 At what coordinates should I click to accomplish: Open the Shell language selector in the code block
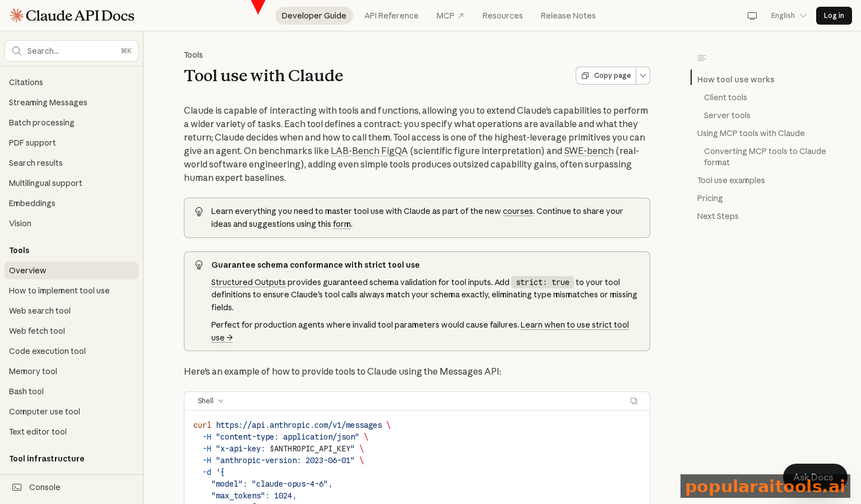pyautogui.click(x=210, y=401)
